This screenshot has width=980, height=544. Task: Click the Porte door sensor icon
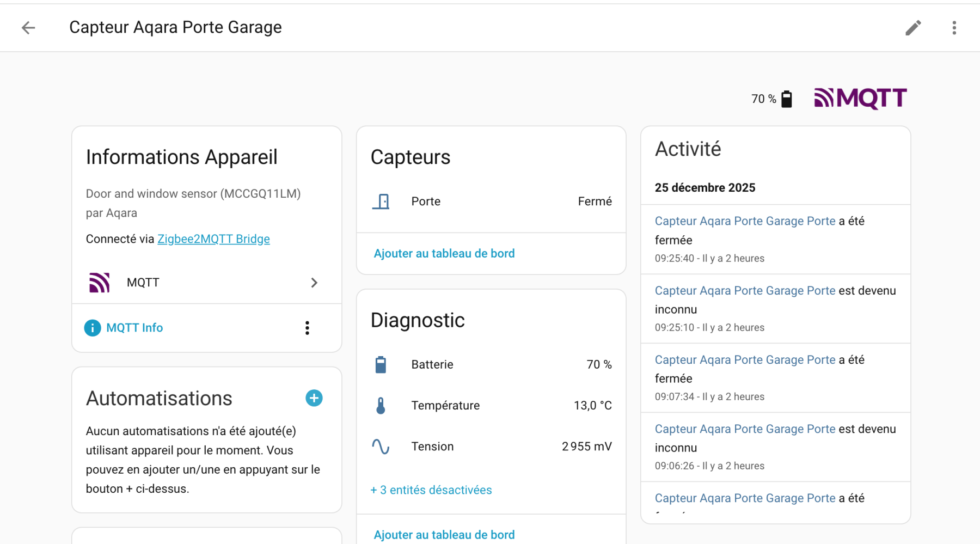(381, 201)
